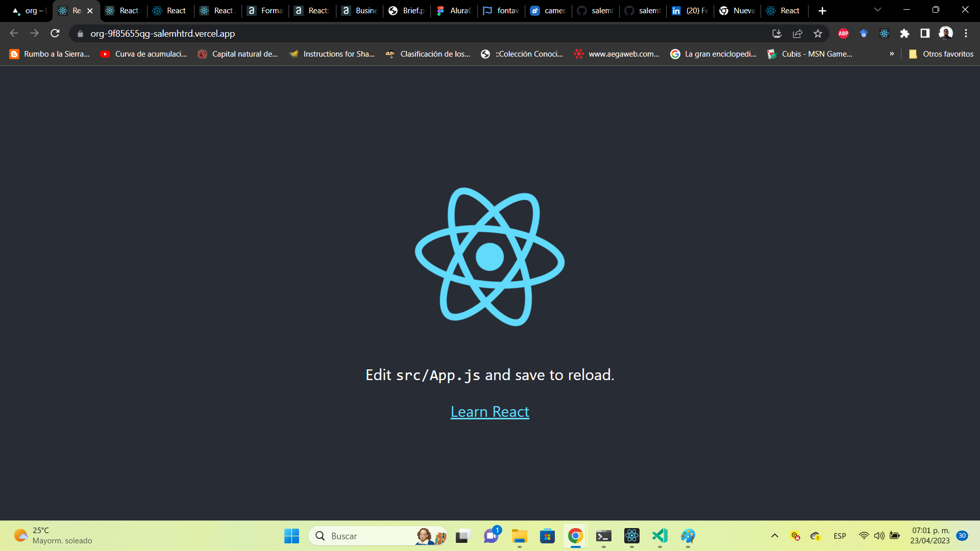Open 'Capital natural de...' bookmark
The image size is (980, 551).
238,54
